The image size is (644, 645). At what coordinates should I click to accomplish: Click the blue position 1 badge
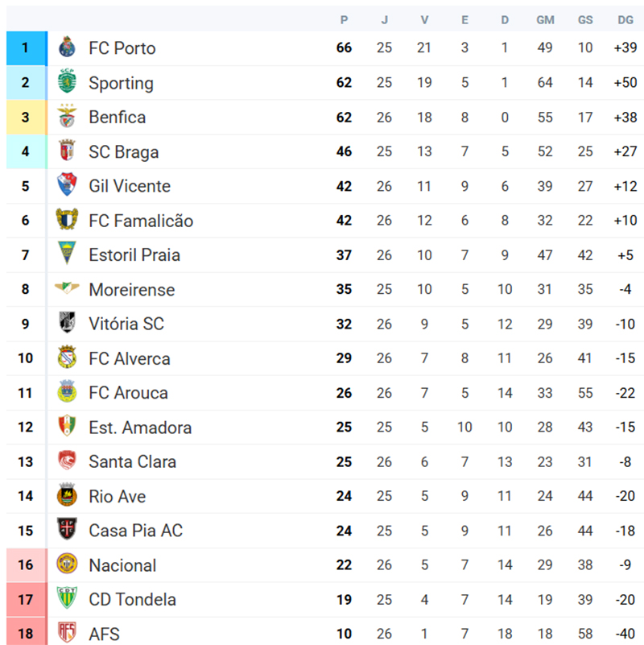point(26,48)
